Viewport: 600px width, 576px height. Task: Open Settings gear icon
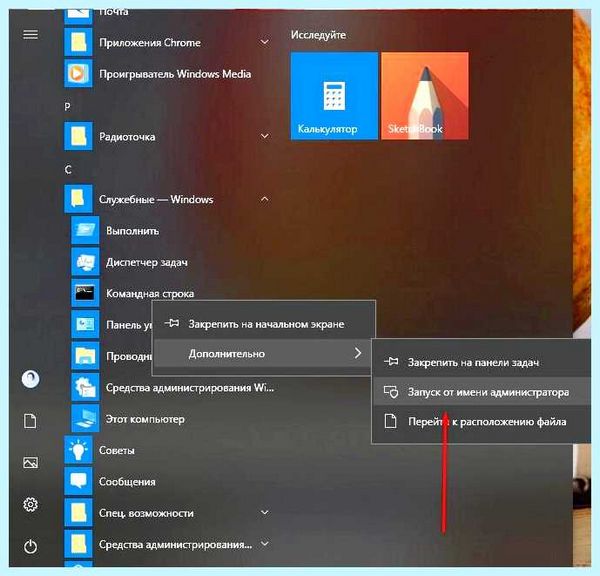pos(31,504)
